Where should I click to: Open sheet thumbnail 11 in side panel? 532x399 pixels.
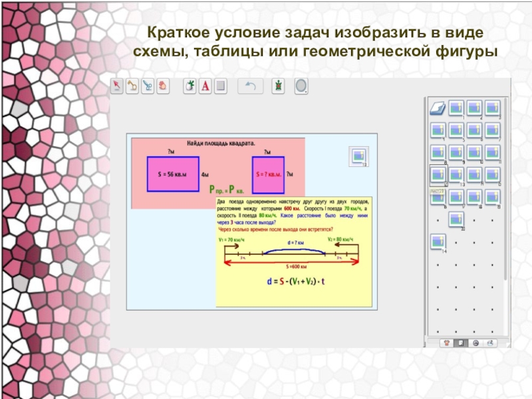[492, 153]
